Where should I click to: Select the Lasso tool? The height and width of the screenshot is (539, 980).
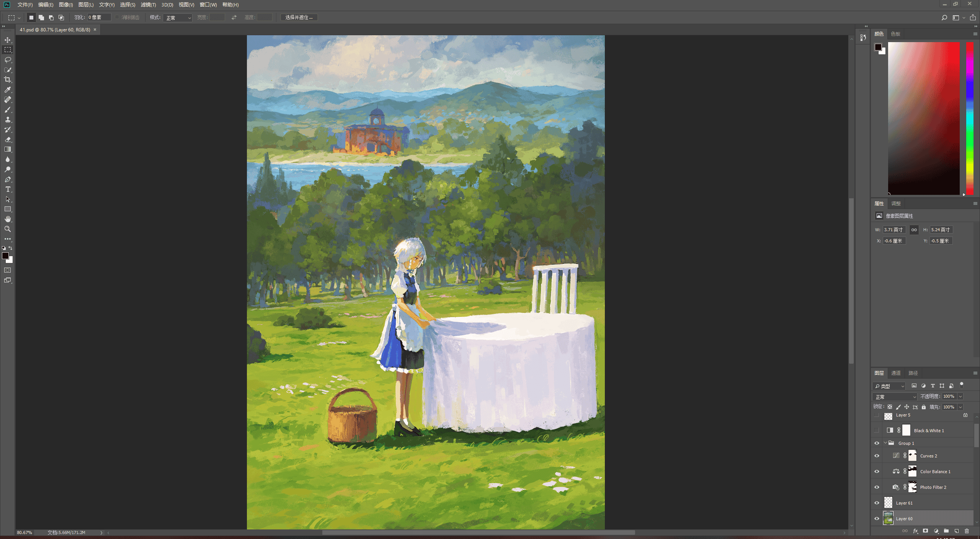point(8,60)
